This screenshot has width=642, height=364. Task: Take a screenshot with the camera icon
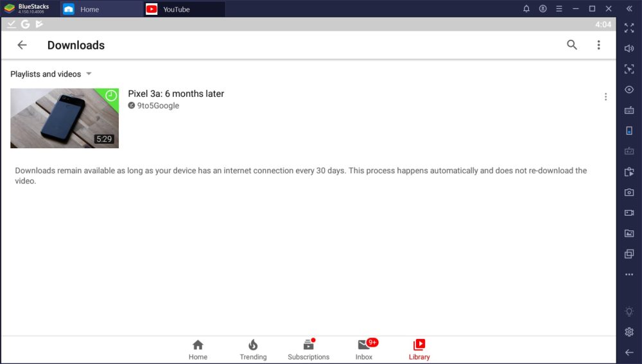click(x=629, y=192)
